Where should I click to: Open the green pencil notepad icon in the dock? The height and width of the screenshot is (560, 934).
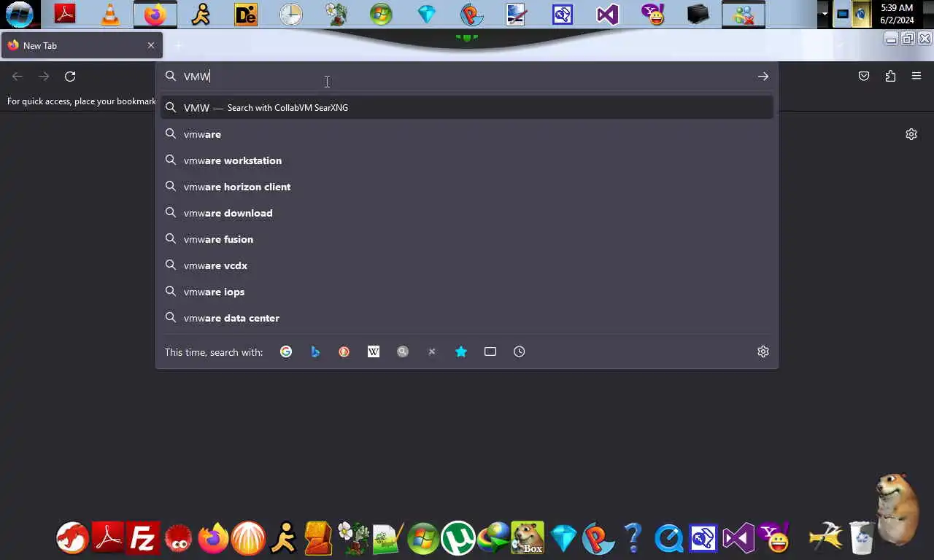click(x=387, y=539)
